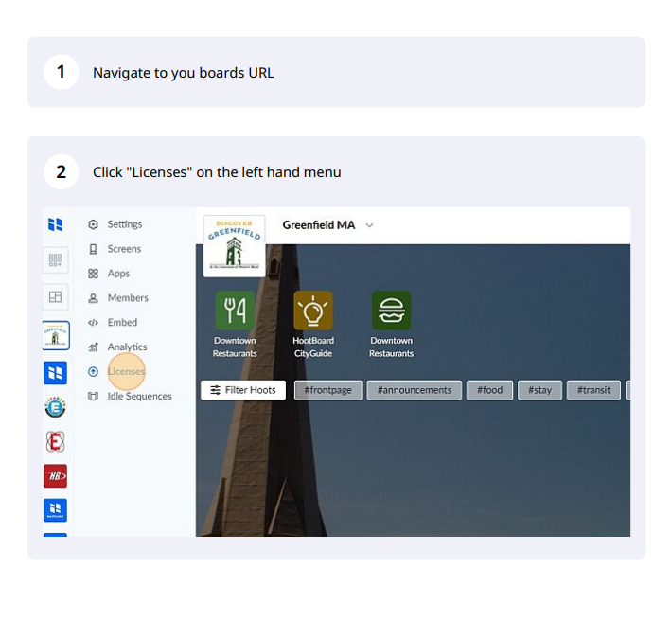Open the Settings menu item
Screen dimensions: 672x622
click(x=124, y=224)
